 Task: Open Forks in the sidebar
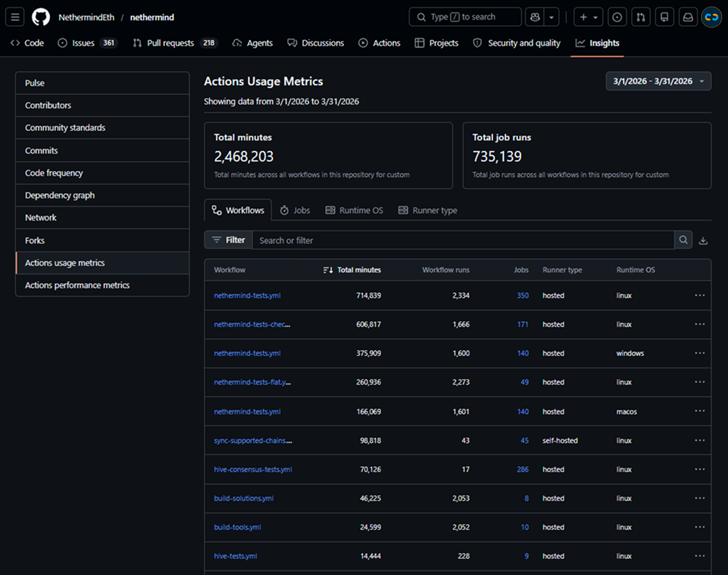click(102, 240)
